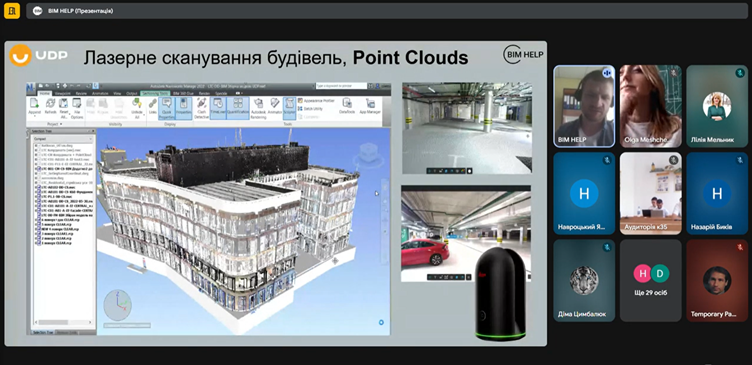
Task: Toggle the Quick Properties button
Action: 167,108
